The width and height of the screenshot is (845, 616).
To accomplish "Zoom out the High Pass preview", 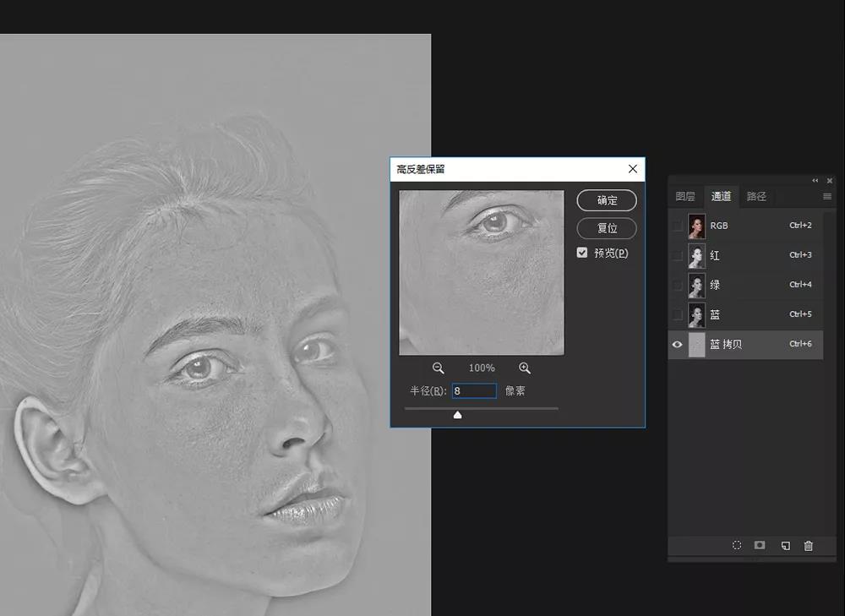I will [x=438, y=368].
